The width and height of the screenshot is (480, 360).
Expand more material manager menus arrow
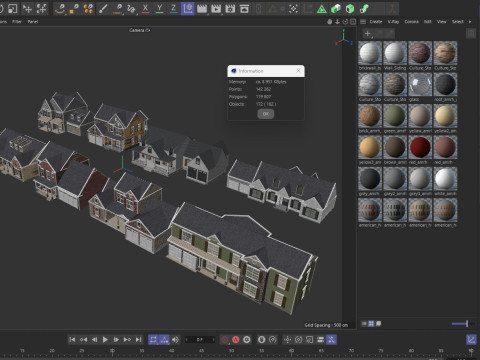[x=470, y=22]
